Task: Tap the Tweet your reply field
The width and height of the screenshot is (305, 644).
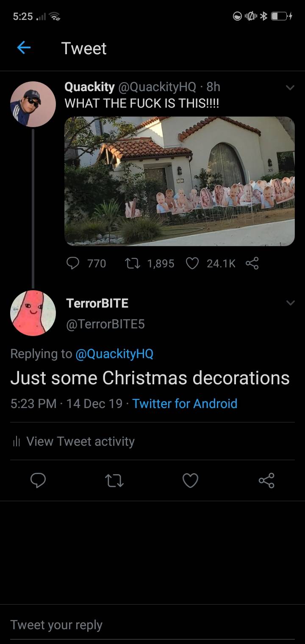Action: pos(152,625)
